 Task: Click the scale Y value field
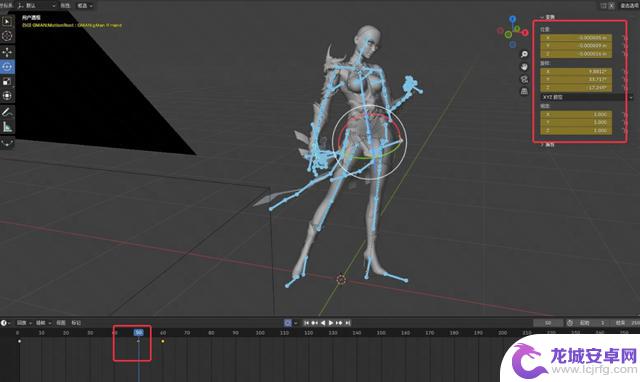pyautogui.click(x=576, y=122)
